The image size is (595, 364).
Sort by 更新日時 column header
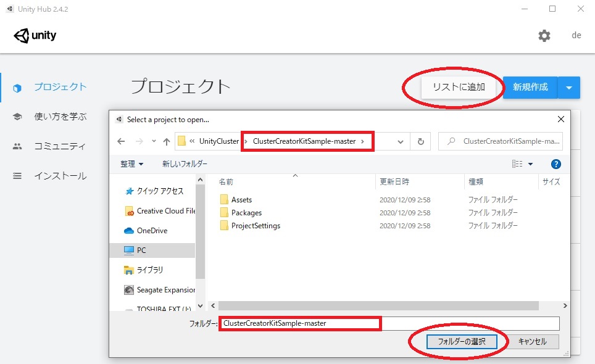(x=394, y=182)
